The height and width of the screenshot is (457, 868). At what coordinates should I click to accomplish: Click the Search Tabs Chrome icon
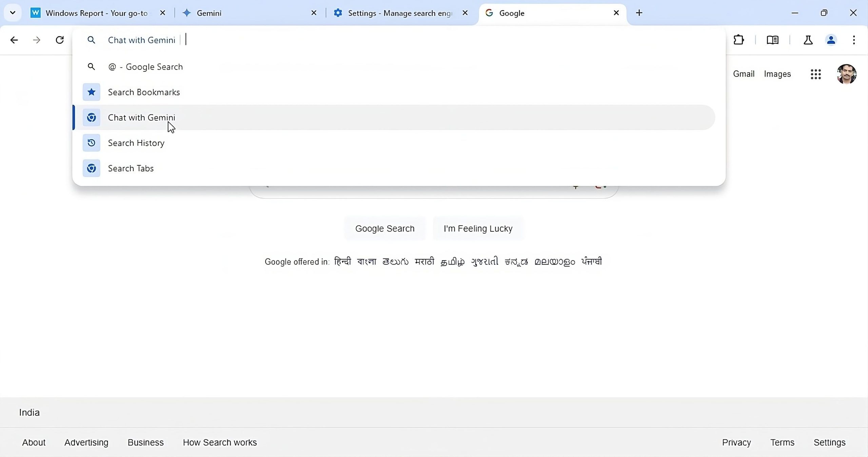pyautogui.click(x=91, y=168)
